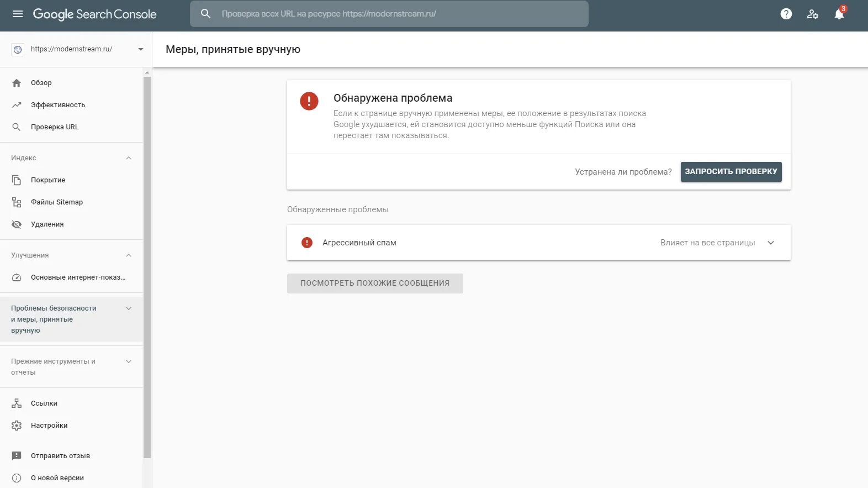868x488 pixels.
Task: Click the Эффективность trend icon
Action: [17, 105]
